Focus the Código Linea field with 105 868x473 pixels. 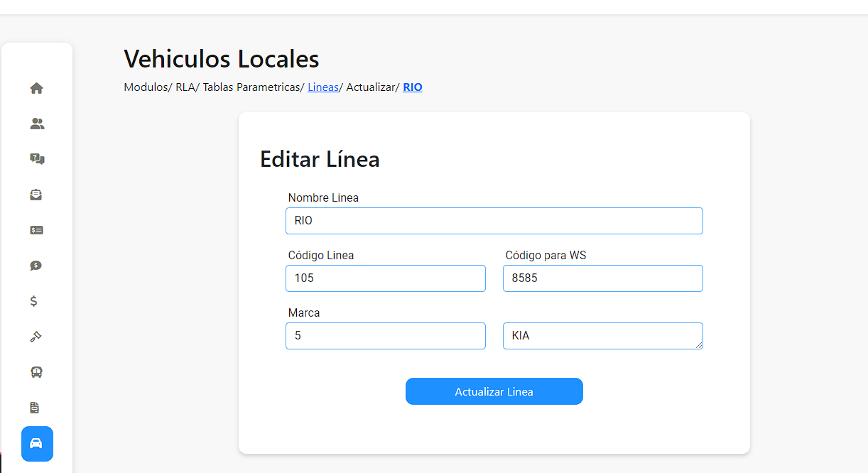coord(386,278)
